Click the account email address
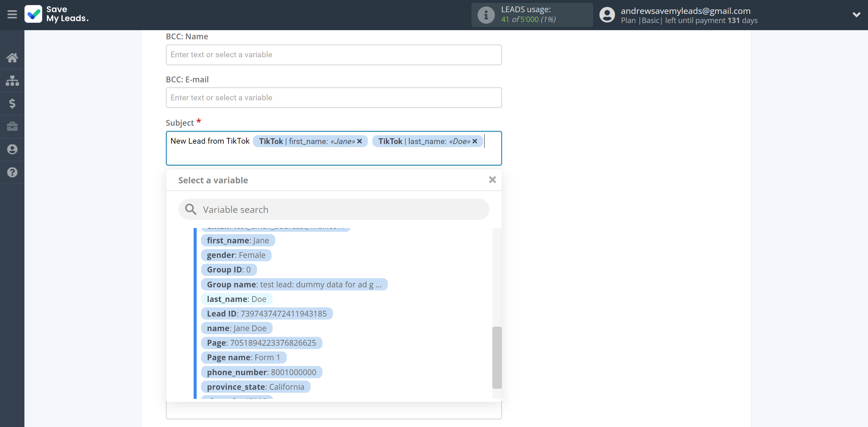Image resolution: width=868 pixels, height=427 pixels. point(686,11)
